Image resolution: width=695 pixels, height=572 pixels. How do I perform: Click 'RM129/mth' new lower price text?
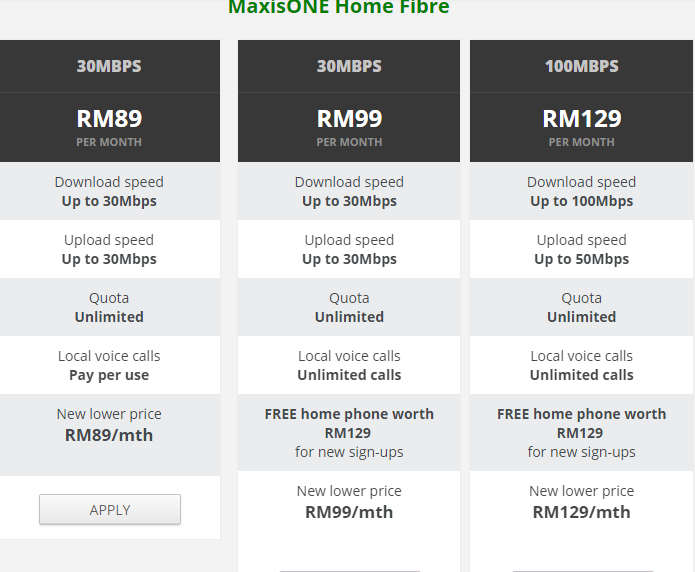pyautogui.click(x=582, y=512)
